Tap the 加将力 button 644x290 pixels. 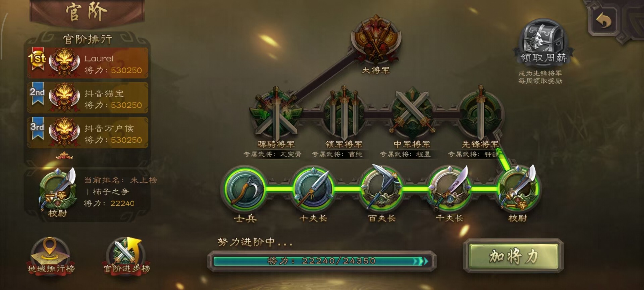[x=514, y=256]
